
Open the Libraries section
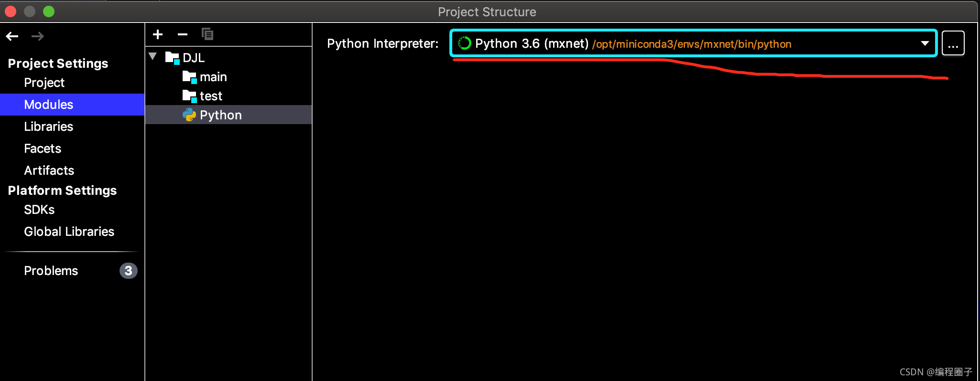coord(48,127)
